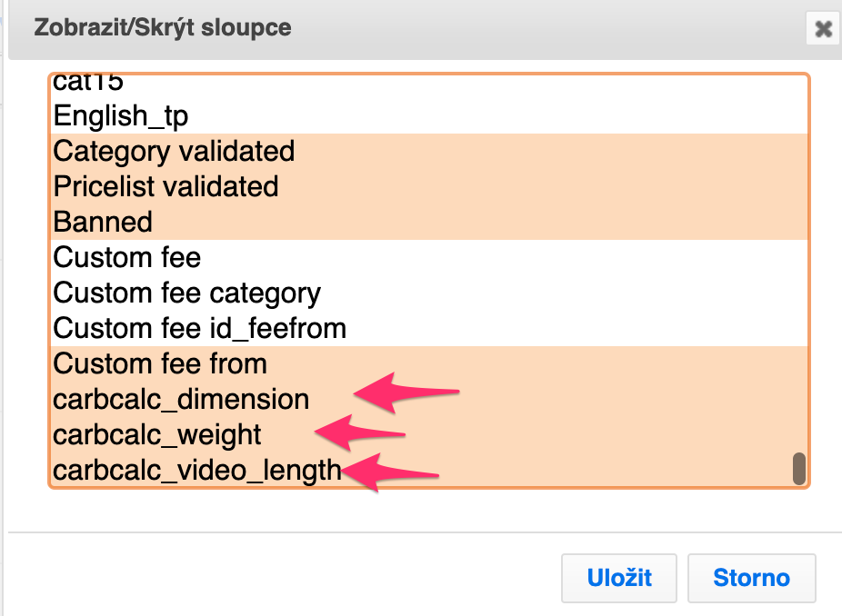Select Custom fee id_feefrom entry
This screenshot has height=616, width=842.
coord(199,328)
